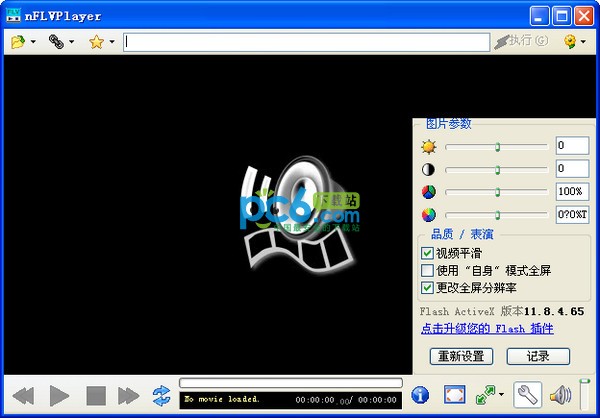This screenshot has height=418, width=600.
Task: Click the brightness sun icon
Action: pyautogui.click(x=429, y=147)
